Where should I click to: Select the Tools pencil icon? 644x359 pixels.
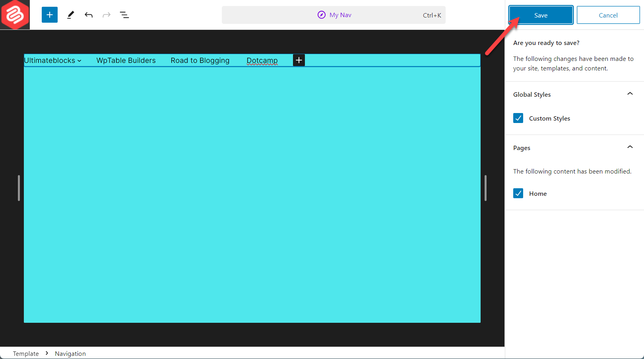click(70, 15)
